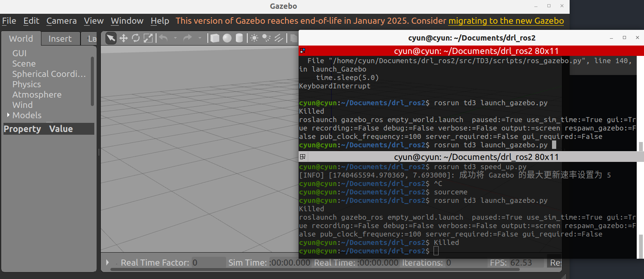The image size is (644, 279).
Task: Click the Gazebo window resize grip
Action: pyautogui.click(x=564, y=276)
